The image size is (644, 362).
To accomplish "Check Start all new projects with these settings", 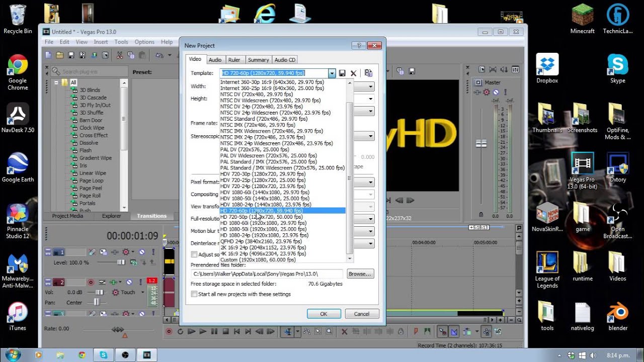I will [194, 294].
